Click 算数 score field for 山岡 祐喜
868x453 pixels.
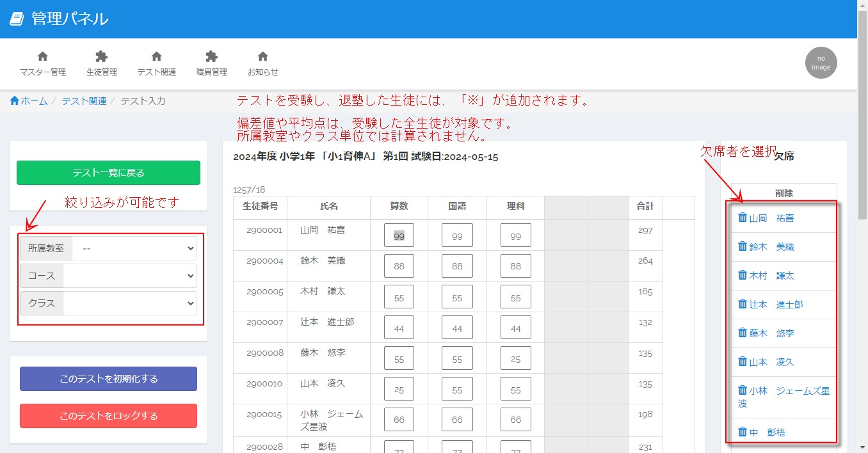coord(399,235)
